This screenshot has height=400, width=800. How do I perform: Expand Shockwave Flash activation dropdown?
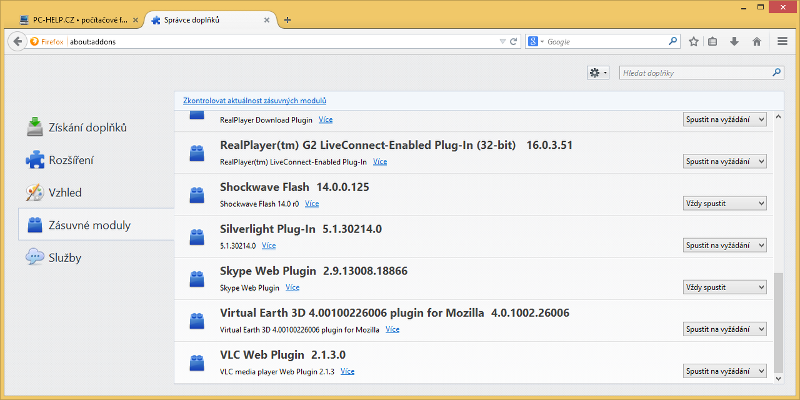[x=725, y=203]
